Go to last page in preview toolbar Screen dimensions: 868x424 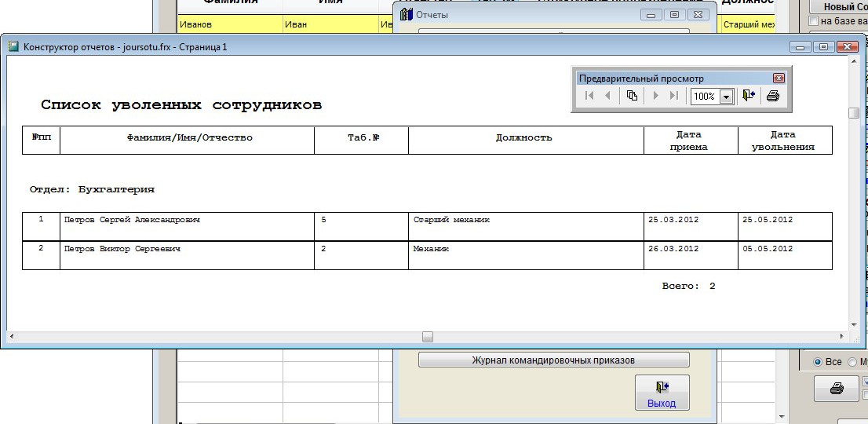(673, 96)
